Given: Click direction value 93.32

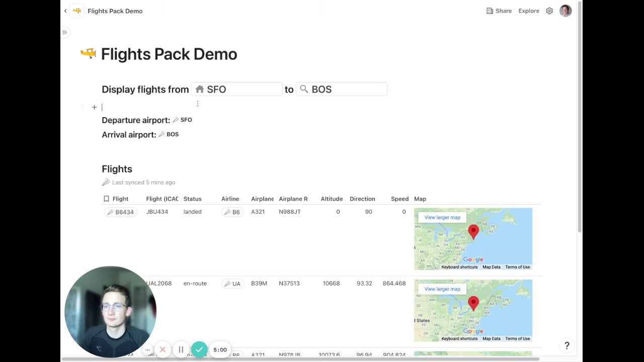Looking at the screenshot, I should 364,283.
